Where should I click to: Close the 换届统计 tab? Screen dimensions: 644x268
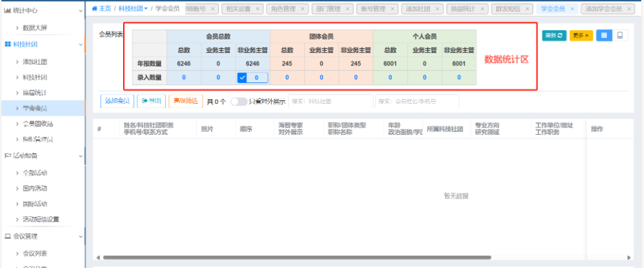click(482, 9)
